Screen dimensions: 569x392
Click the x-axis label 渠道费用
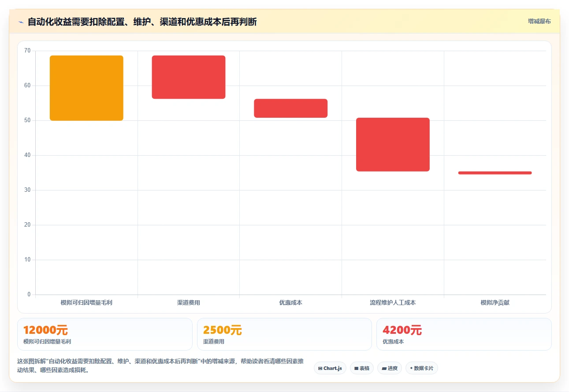[189, 303]
